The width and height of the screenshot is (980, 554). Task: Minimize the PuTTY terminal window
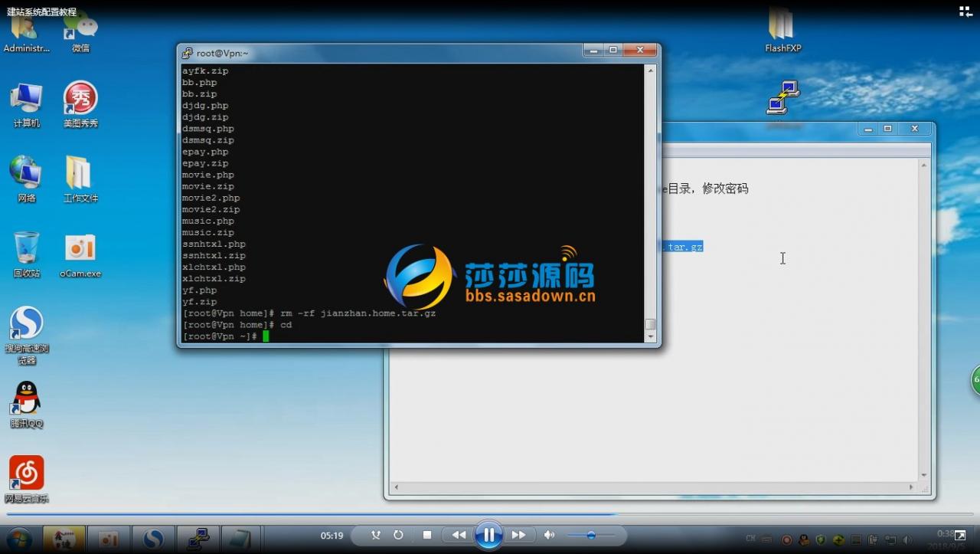[593, 50]
